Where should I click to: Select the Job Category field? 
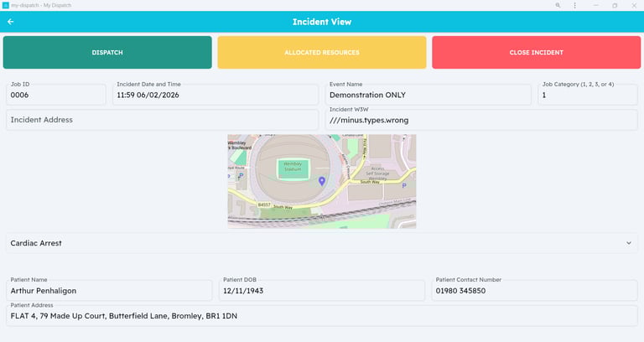[x=587, y=95]
